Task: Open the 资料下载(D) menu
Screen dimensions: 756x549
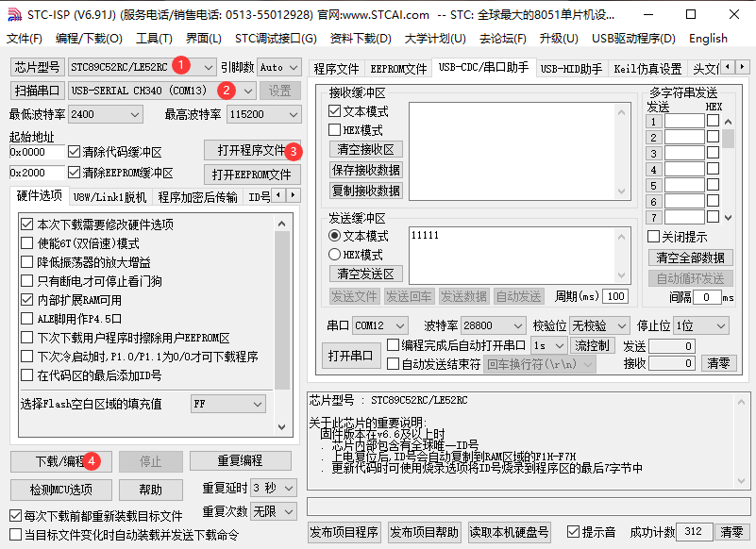Action: (x=361, y=39)
